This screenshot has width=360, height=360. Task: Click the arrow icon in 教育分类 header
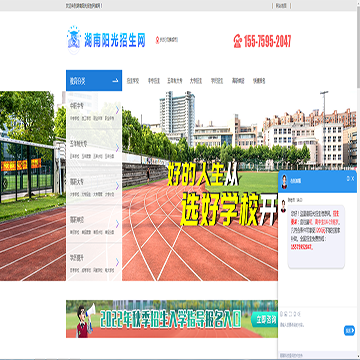[x=116, y=80]
